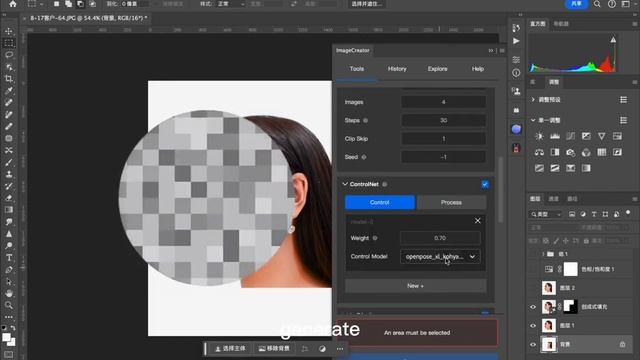Hide the generative fill layer eye
The height and width of the screenshot is (360, 640).
coord(533,307)
